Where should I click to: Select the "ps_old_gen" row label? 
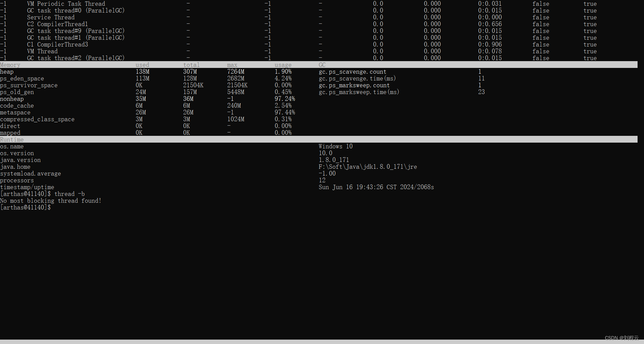tap(17, 92)
